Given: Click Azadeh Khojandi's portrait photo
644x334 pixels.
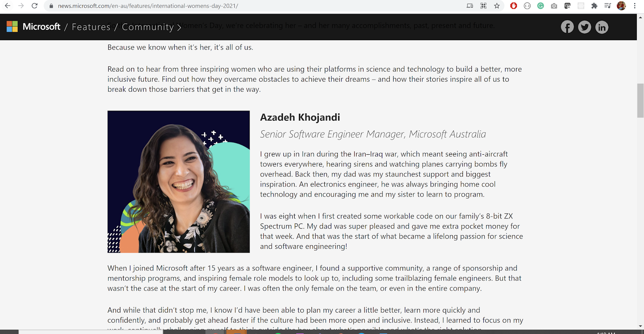Looking at the screenshot, I should pyautogui.click(x=179, y=182).
